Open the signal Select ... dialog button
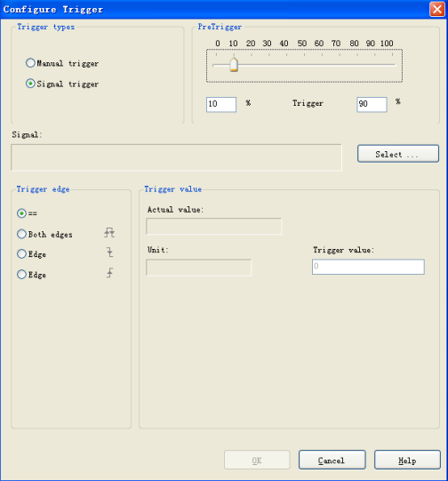This screenshot has height=481, width=448. click(398, 154)
